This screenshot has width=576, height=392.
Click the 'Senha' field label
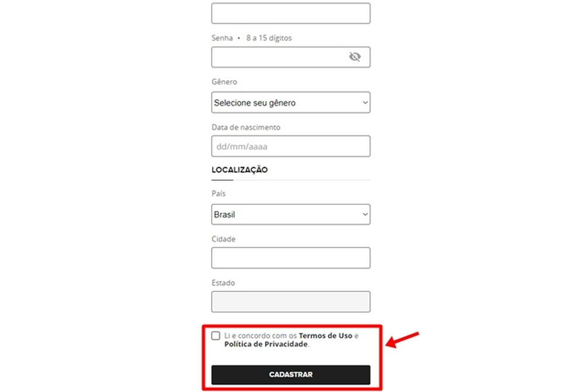[222, 38]
